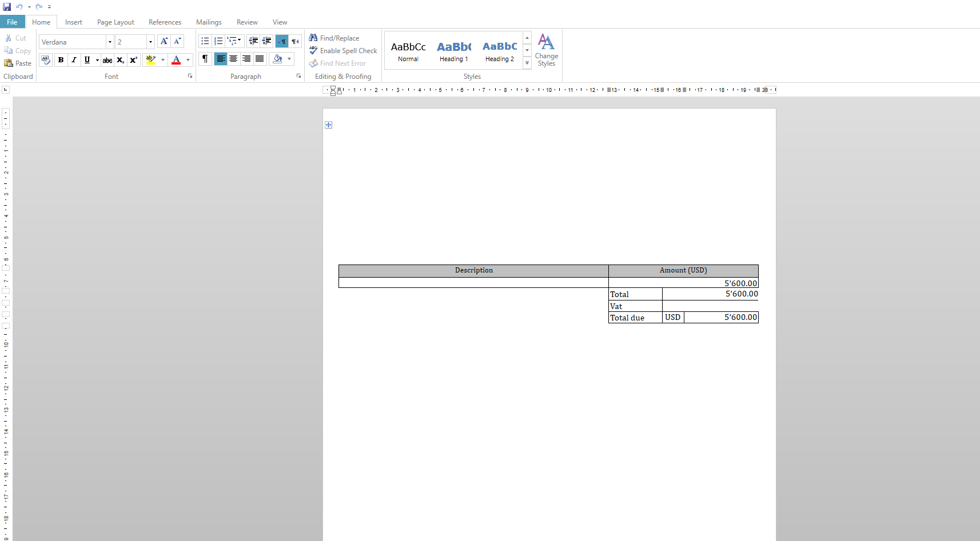Open Change Styles
This screenshot has height=541, width=980.
point(546,51)
